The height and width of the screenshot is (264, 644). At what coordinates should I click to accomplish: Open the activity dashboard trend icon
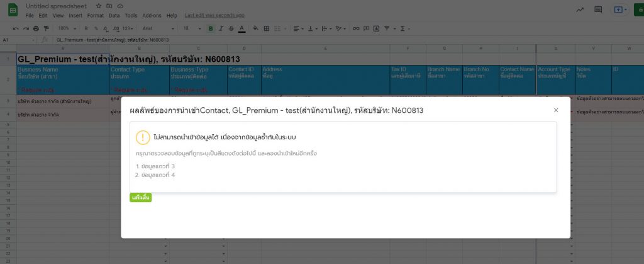click(580, 10)
